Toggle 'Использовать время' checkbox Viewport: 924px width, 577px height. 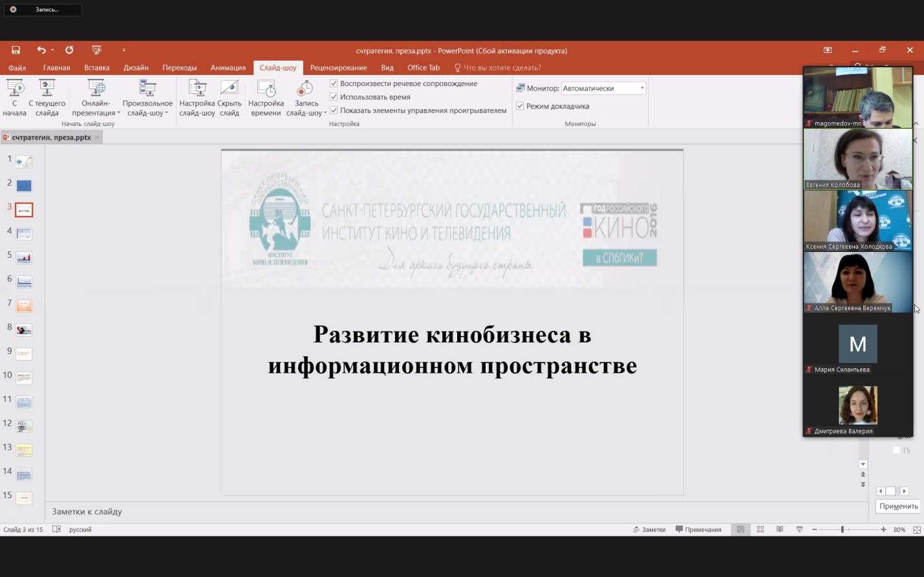(x=334, y=97)
